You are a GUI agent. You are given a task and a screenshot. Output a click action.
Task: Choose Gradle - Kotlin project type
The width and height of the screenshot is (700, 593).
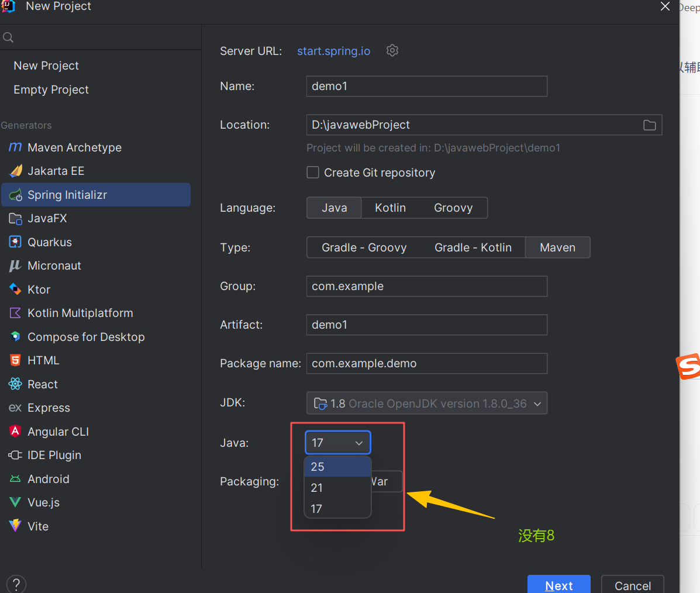click(x=473, y=247)
